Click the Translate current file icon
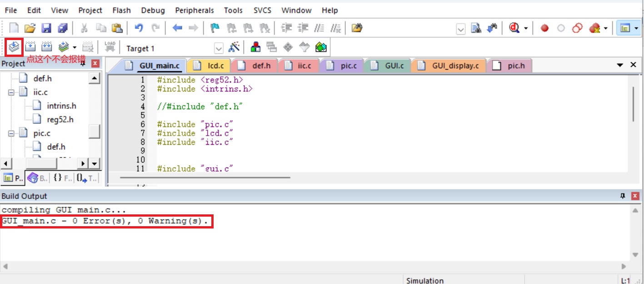The image size is (644, 284). pyautogui.click(x=14, y=47)
